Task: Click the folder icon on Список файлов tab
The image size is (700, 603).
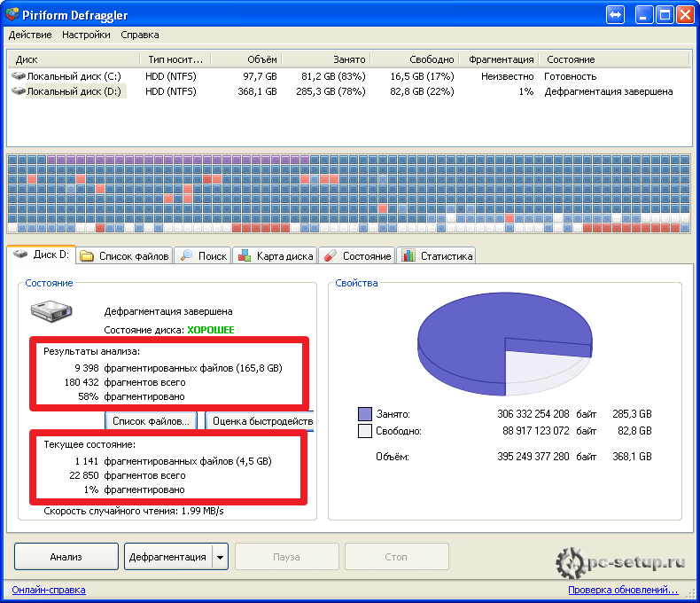Action: pyautogui.click(x=87, y=256)
